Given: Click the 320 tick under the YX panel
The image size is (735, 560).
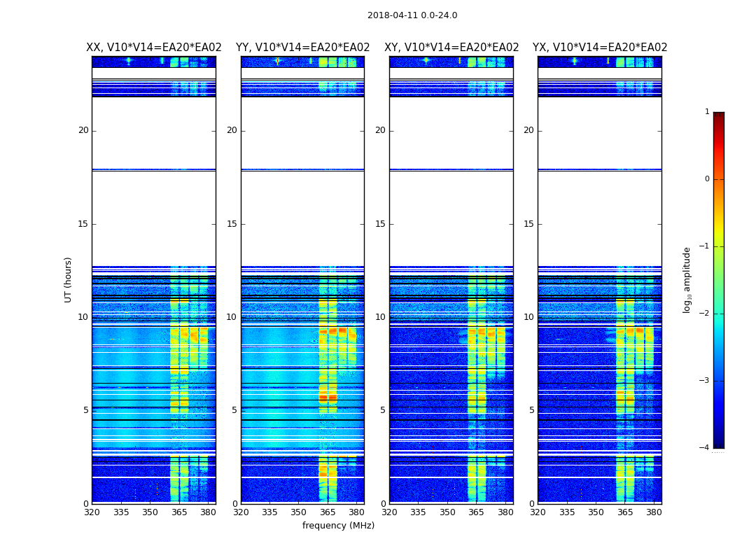Looking at the screenshot, I should [x=538, y=512].
